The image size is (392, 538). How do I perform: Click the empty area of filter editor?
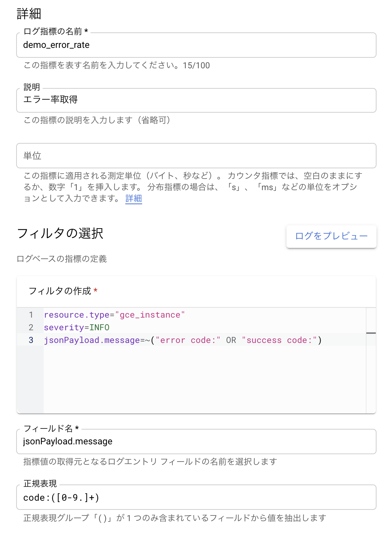coord(205,379)
